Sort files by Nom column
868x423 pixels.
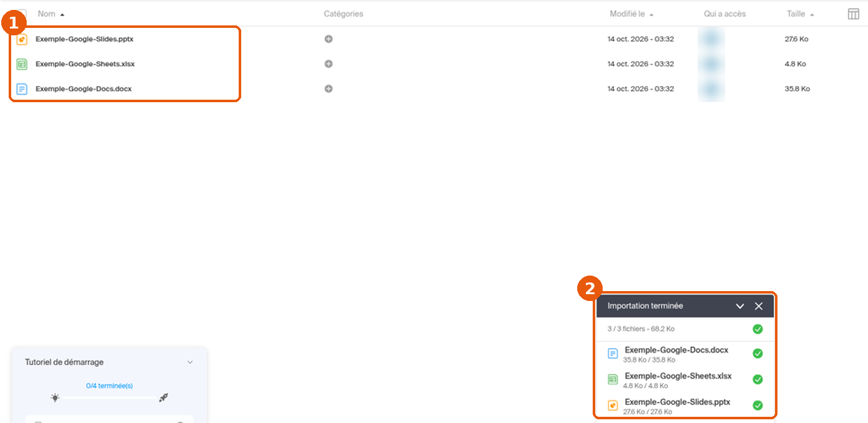51,14
